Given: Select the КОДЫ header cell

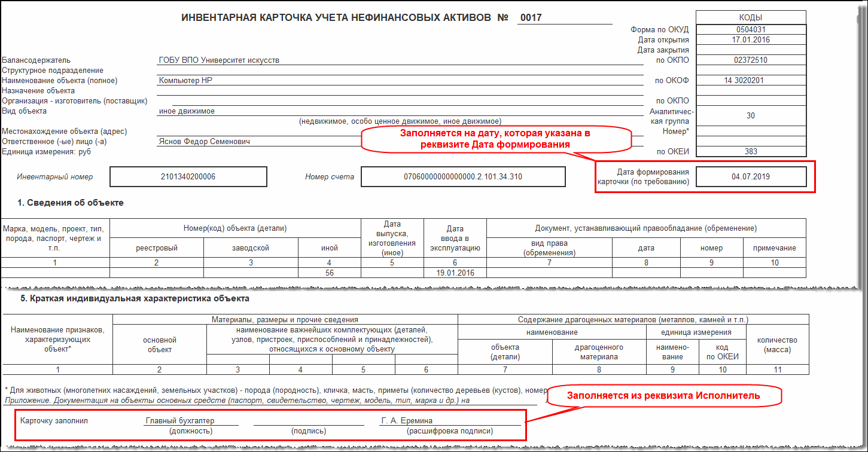Looking at the screenshot, I should pyautogui.click(x=751, y=18).
